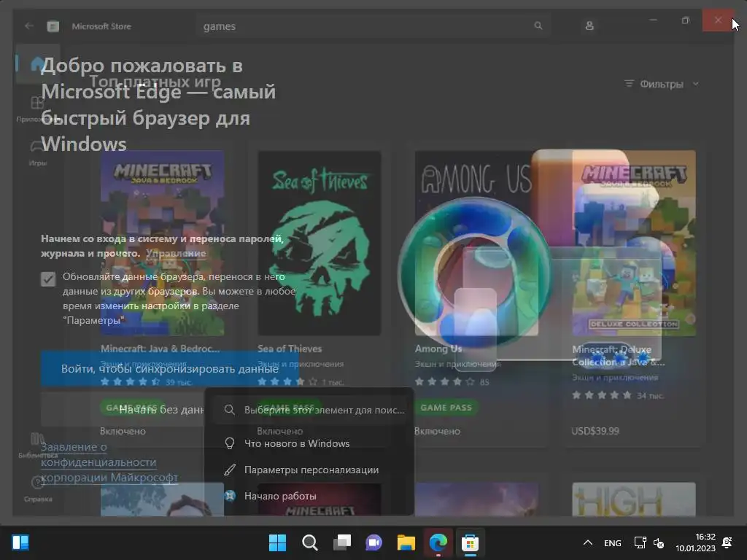747x560 pixels.
Task: Open File Explorer from taskbar
Action: [x=406, y=542]
